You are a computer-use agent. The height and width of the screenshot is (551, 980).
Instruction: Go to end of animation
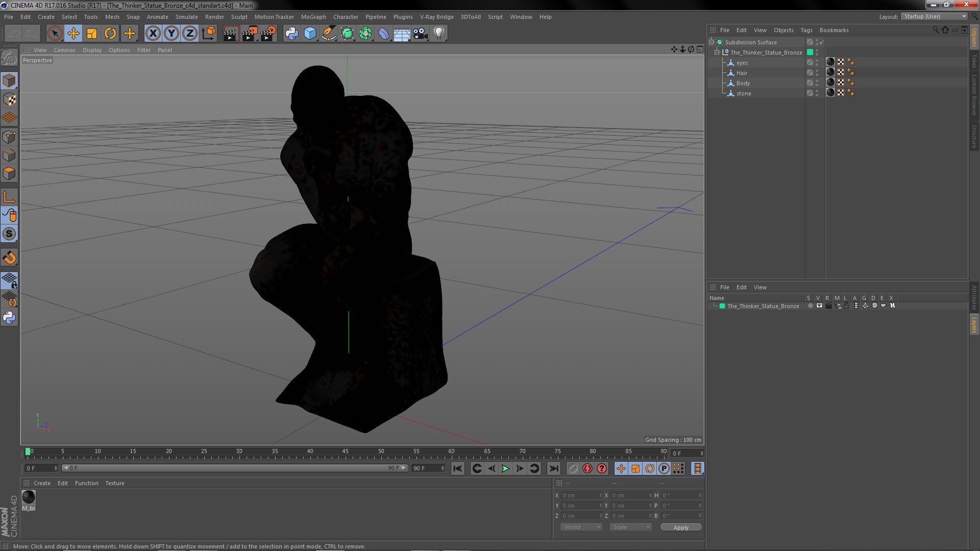point(553,468)
